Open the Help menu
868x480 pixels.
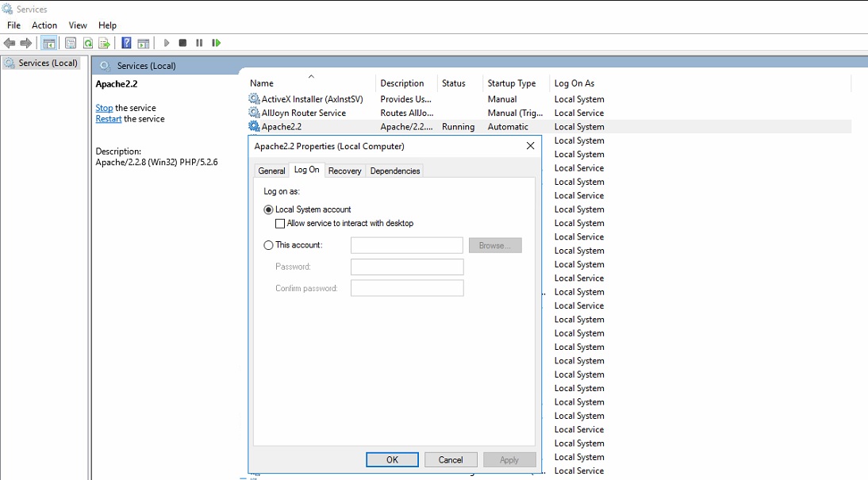[107, 25]
